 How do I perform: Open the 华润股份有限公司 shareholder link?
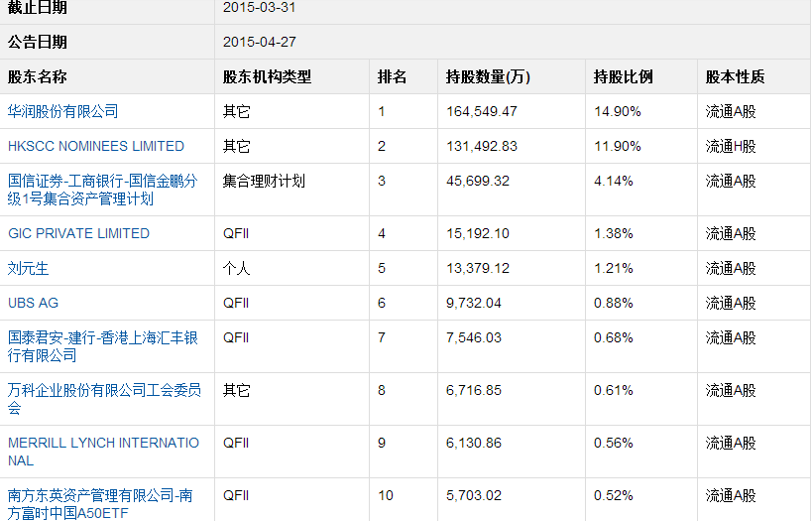(x=63, y=111)
